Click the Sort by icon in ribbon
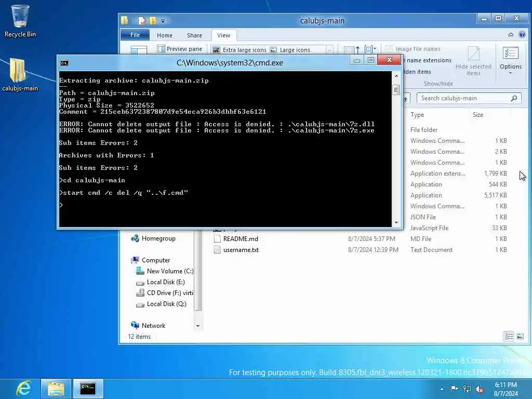 (352, 50)
